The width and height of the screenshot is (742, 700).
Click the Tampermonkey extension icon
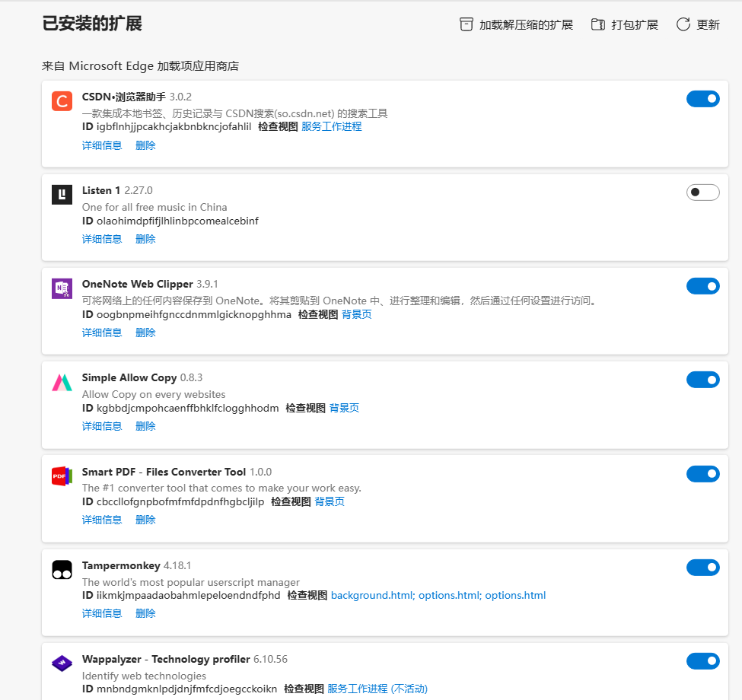(x=62, y=570)
